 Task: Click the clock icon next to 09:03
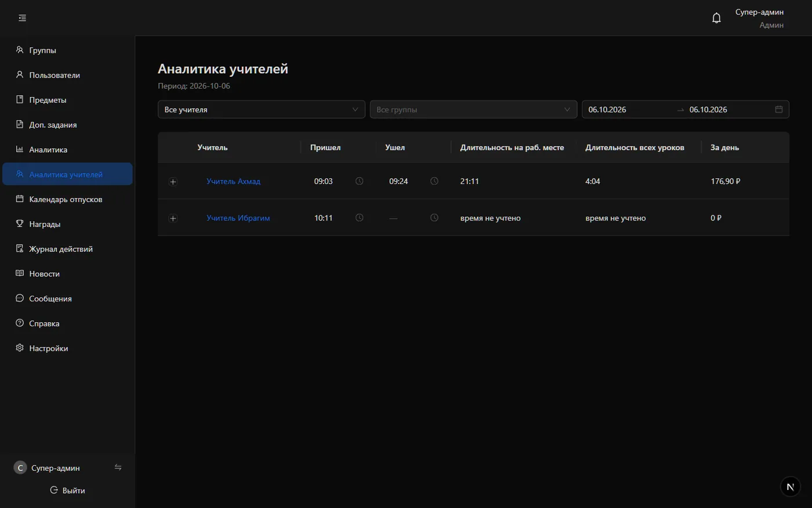(x=359, y=181)
